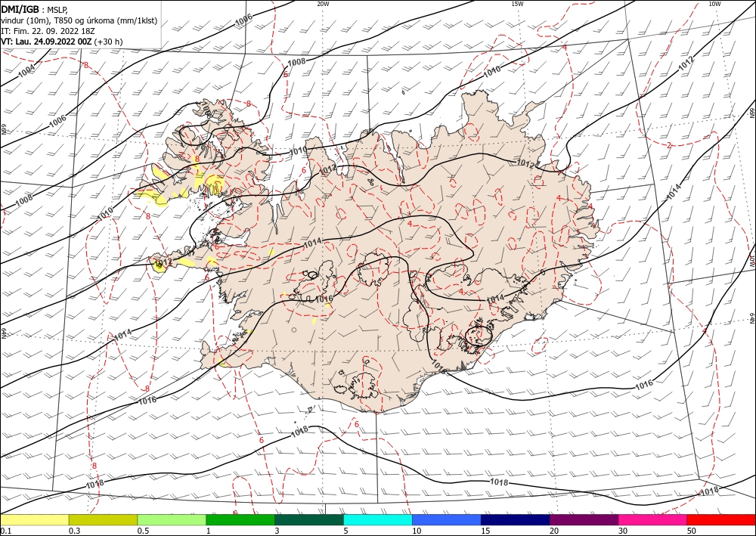This screenshot has width=756, height=536.
Task: Click the yellow 0.1–0.3 legend swatch
Action: [35, 519]
